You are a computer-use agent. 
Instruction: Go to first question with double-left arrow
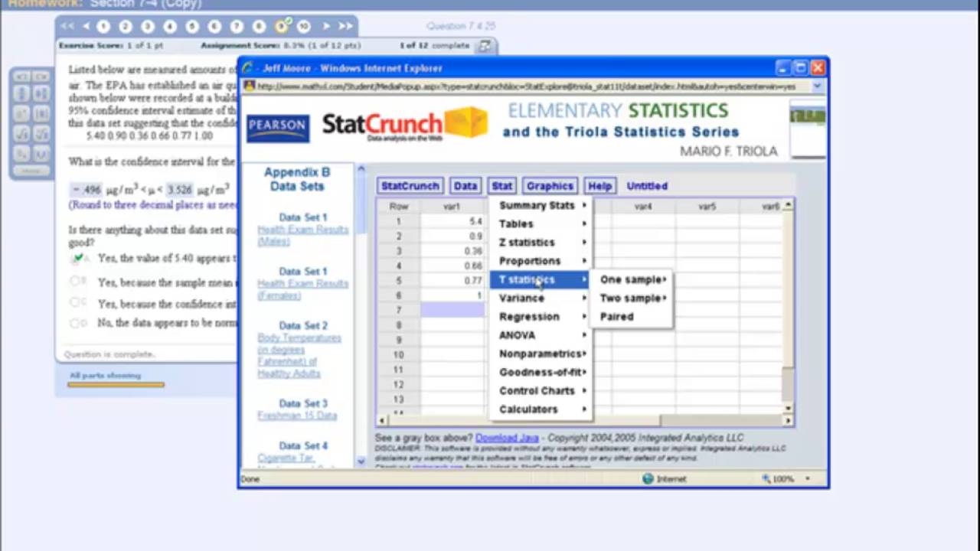point(67,26)
